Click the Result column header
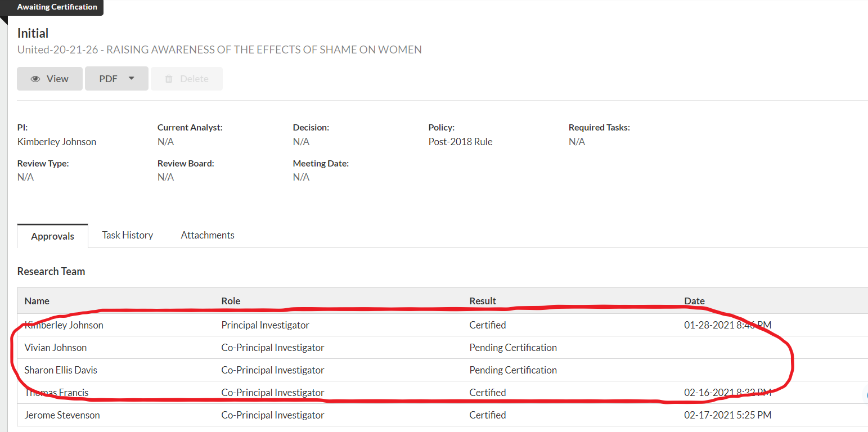Image resolution: width=868 pixels, height=432 pixels. pos(483,301)
